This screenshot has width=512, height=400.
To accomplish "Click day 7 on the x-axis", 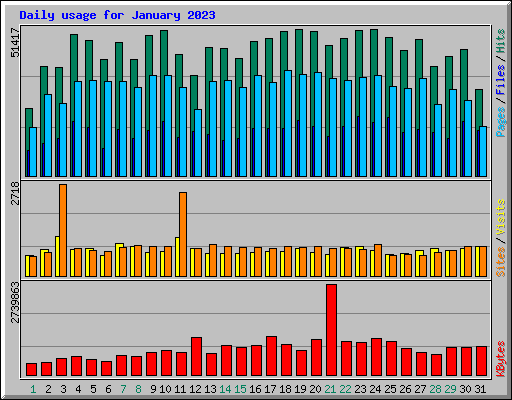I will [123, 389].
